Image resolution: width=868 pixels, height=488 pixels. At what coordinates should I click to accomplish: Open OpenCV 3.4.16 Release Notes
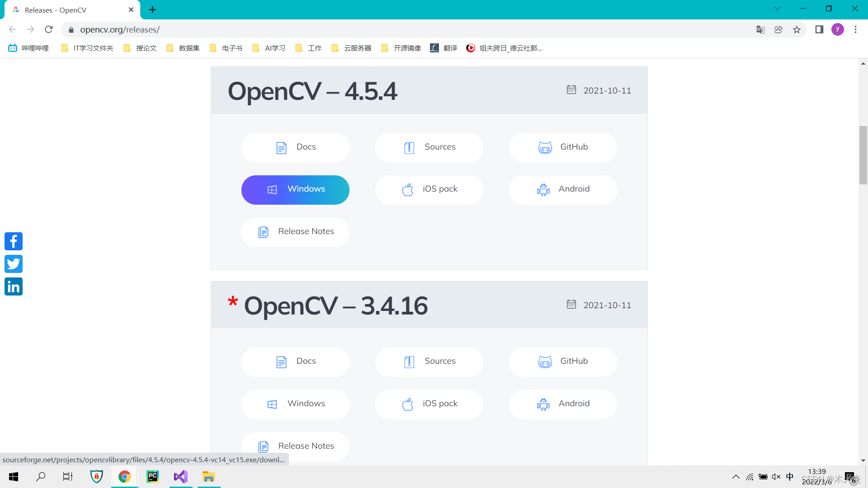[x=295, y=446]
